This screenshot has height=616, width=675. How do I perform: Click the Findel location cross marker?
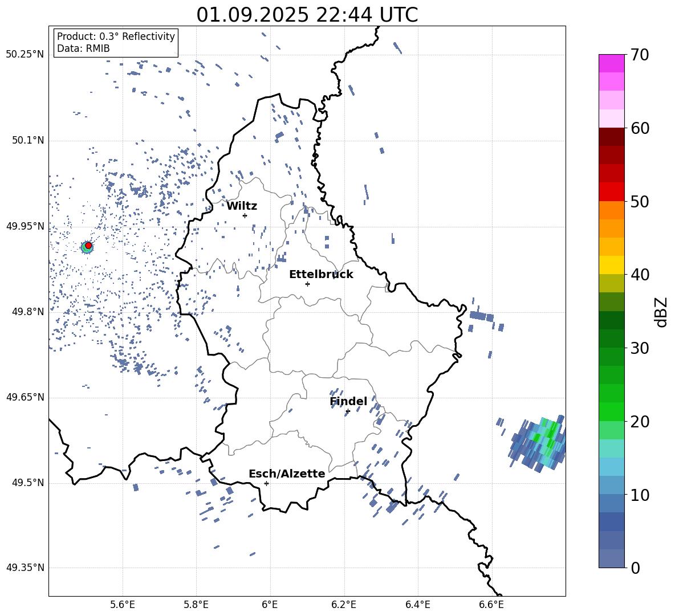tap(348, 411)
